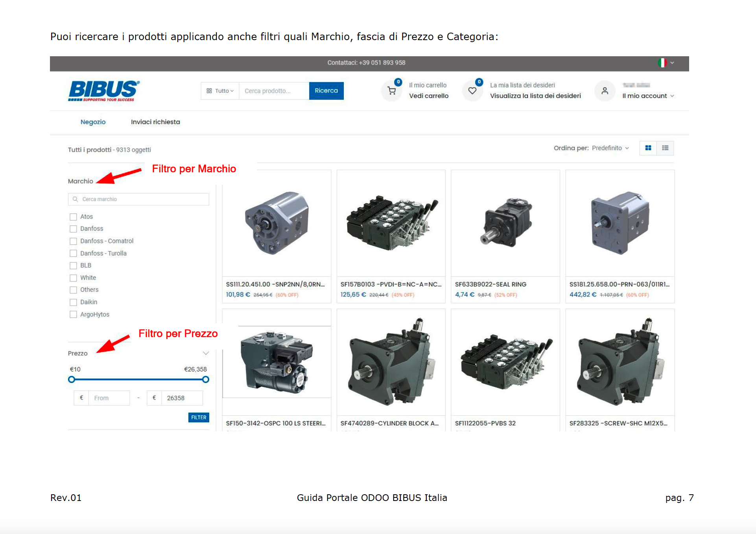
Task: Open the Inviaci richiesta menu item
Action: 155,122
